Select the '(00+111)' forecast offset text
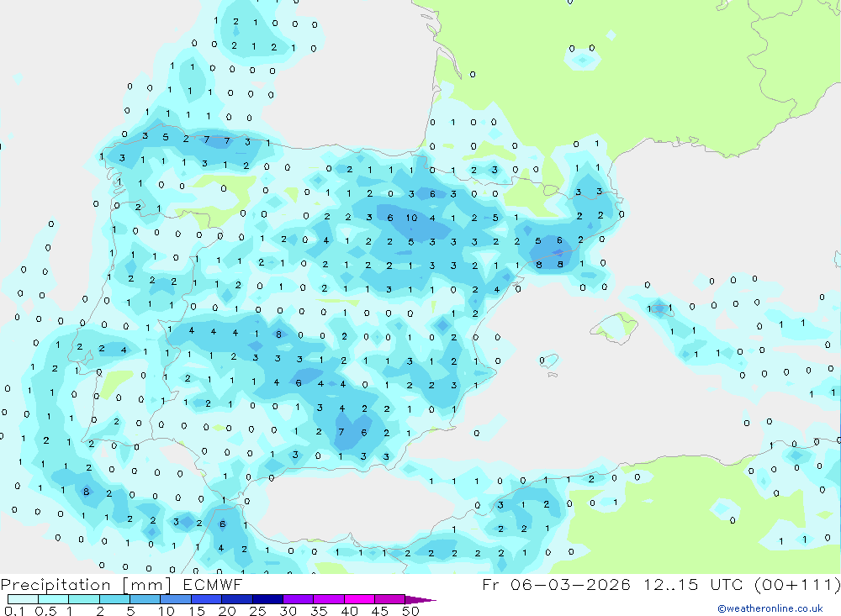This screenshot has height=616, width=841. 797,584
